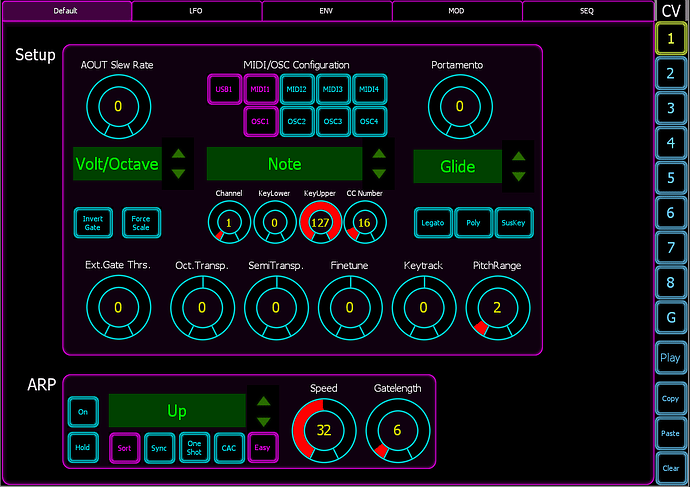Enable the MIDI4 port
The image size is (690, 487).
(x=369, y=89)
